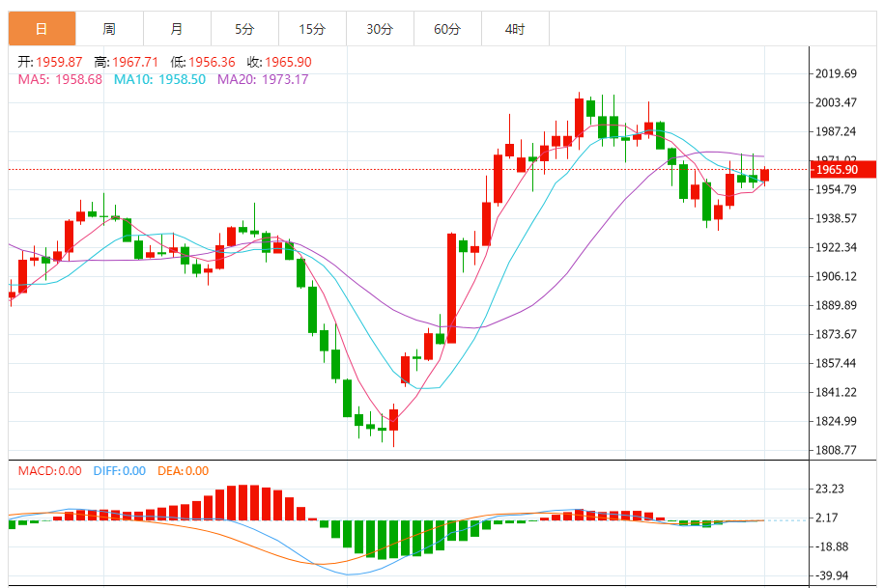
Task: Click the 1938.57 price axis label
Action: pos(836,218)
